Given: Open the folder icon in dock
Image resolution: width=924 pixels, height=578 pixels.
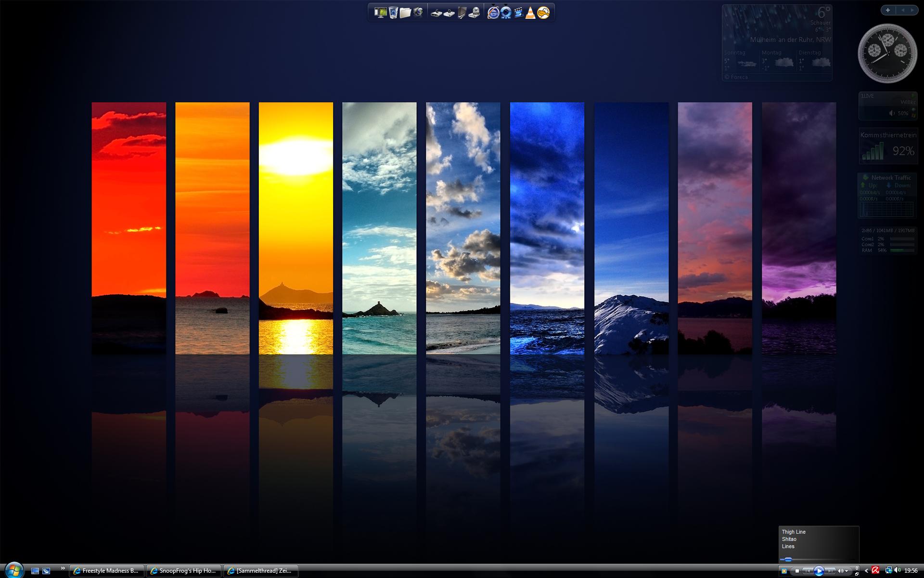Looking at the screenshot, I should coord(405,13).
